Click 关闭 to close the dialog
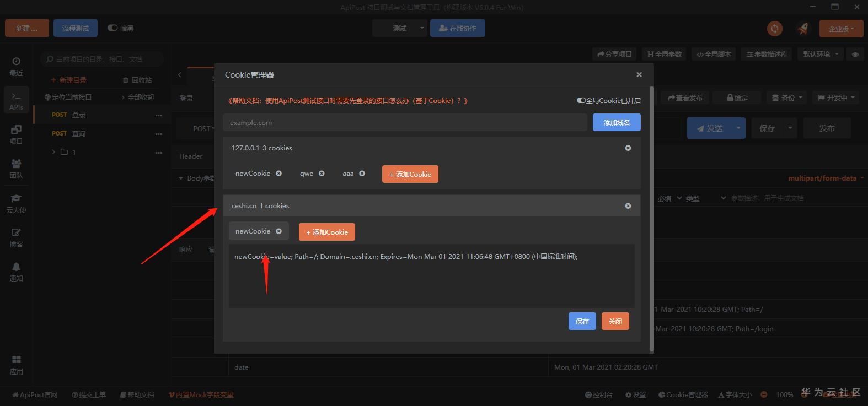Viewport: 868px width, 406px height. click(x=615, y=321)
